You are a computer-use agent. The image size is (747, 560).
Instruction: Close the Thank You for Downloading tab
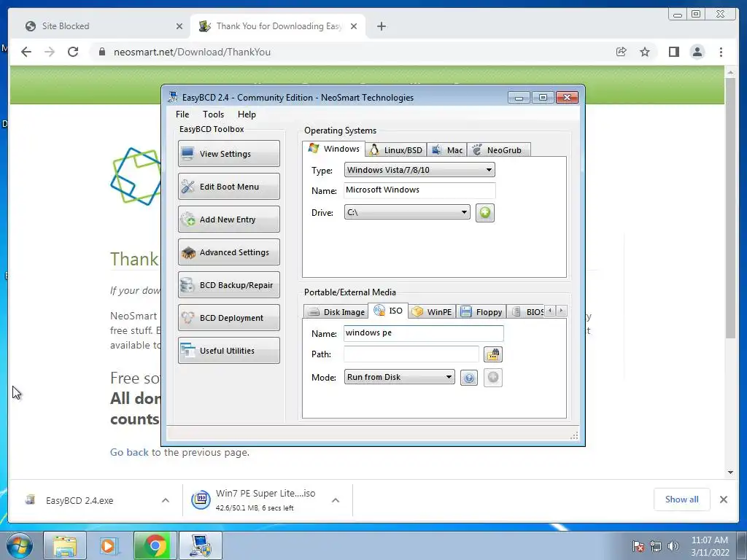pos(354,26)
